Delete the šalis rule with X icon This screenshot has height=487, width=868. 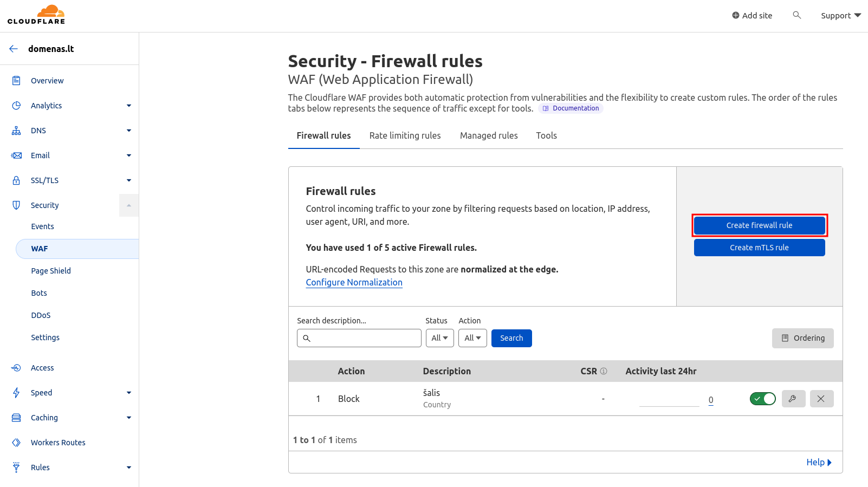(821, 399)
